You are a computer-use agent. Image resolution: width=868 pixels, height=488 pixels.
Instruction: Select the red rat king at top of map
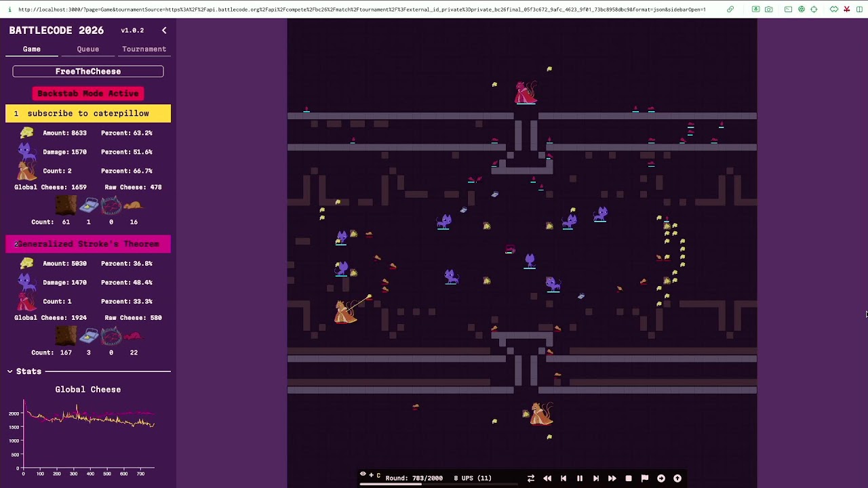point(526,93)
